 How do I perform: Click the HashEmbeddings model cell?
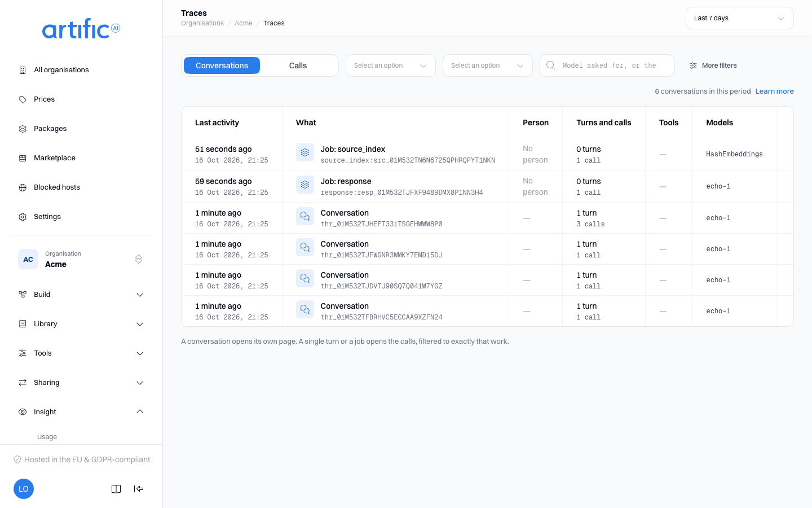click(734, 154)
